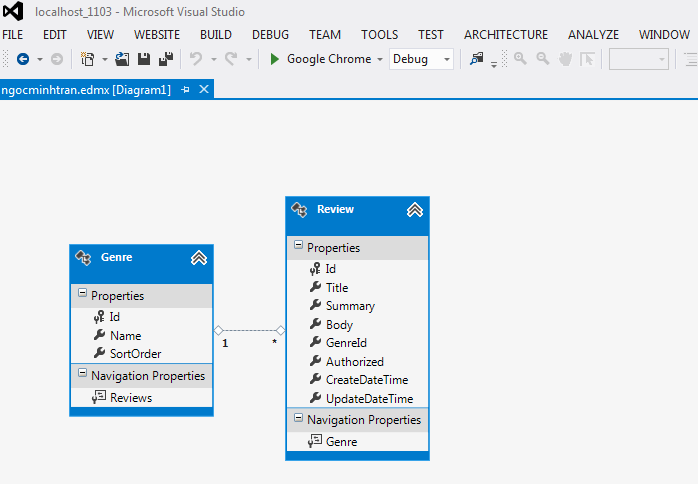Viewport: 698px width, 484px height.
Task: Click the Review entity icon in header
Action: point(299,209)
